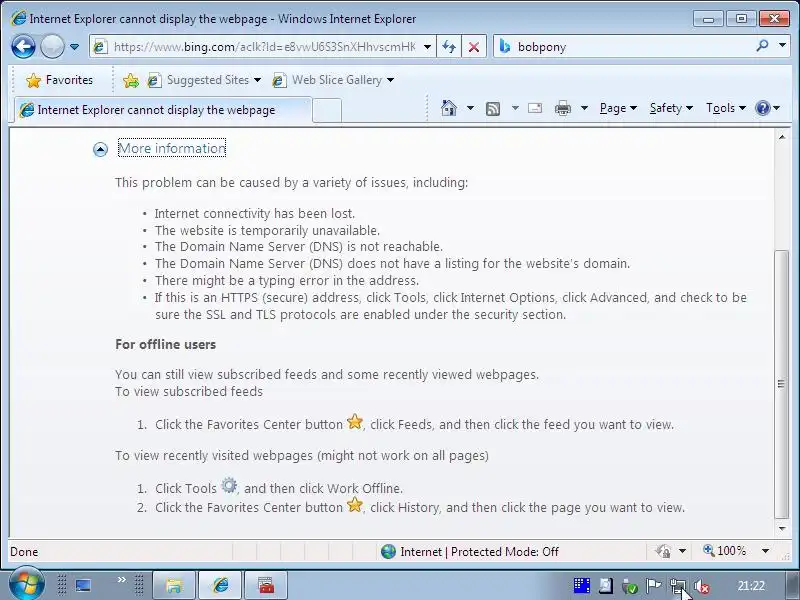Click the muted volume speaker icon
Viewport: 800px width, 600px height.
click(702, 587)
